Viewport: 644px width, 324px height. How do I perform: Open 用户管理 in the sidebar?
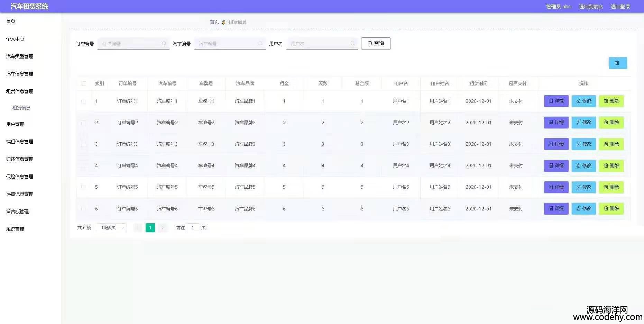pyautogui.click(x=15, y=124)
